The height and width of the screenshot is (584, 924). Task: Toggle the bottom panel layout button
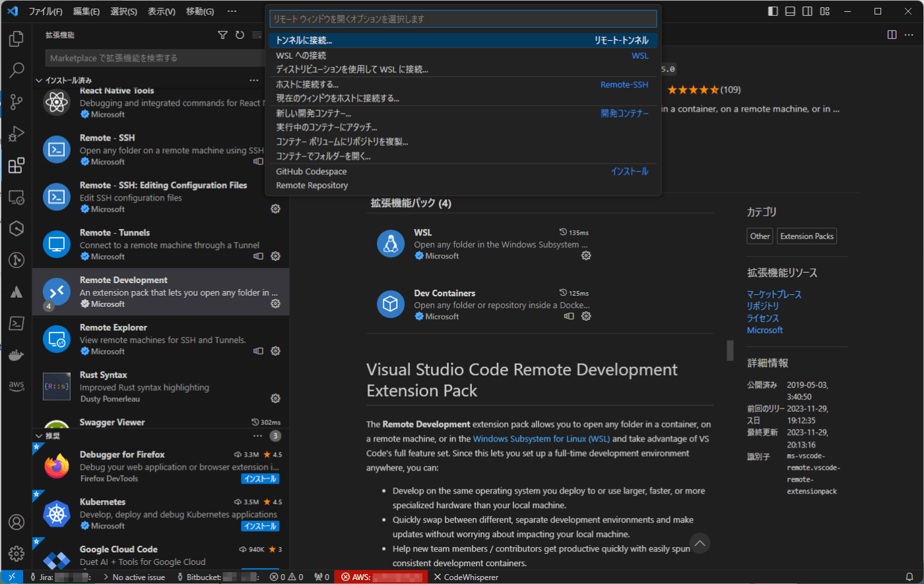pos(790,11)
